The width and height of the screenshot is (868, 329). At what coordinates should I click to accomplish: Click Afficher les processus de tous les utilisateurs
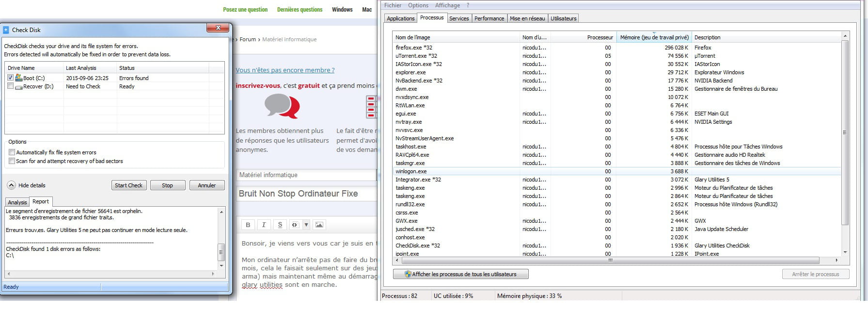pos(460,274)
